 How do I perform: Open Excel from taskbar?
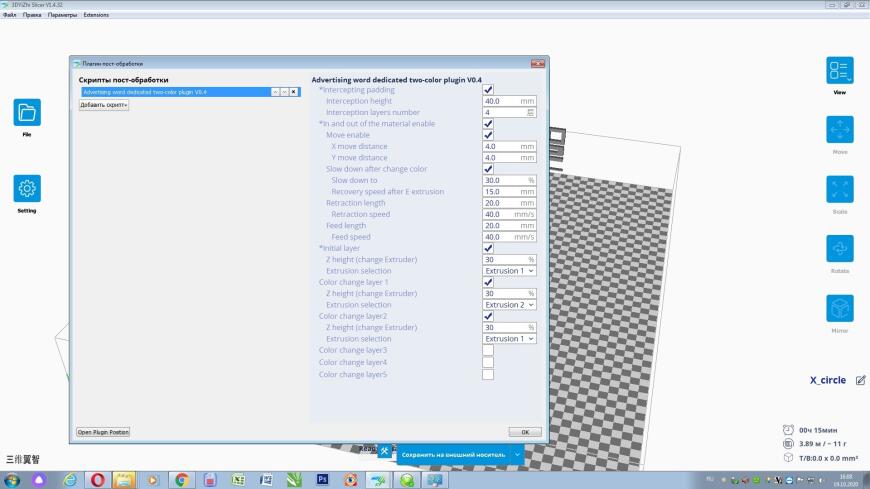[238, 480]
